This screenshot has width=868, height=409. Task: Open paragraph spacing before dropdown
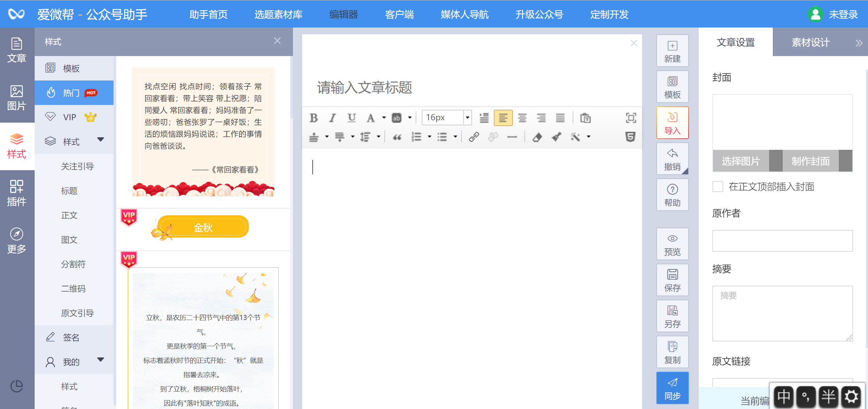327,137
